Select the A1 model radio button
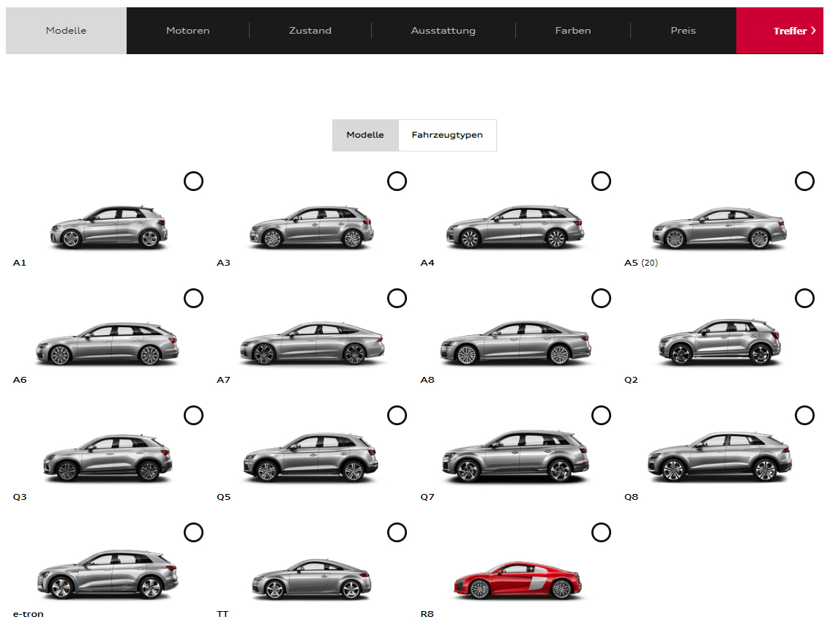The height and width of the screenshot is (644, 830). coord(193,181)
